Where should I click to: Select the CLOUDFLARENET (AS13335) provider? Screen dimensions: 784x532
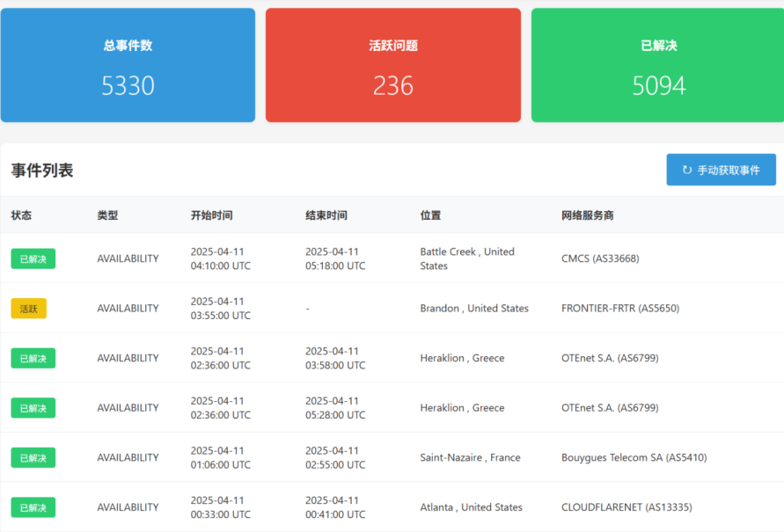tap(626, 507)
